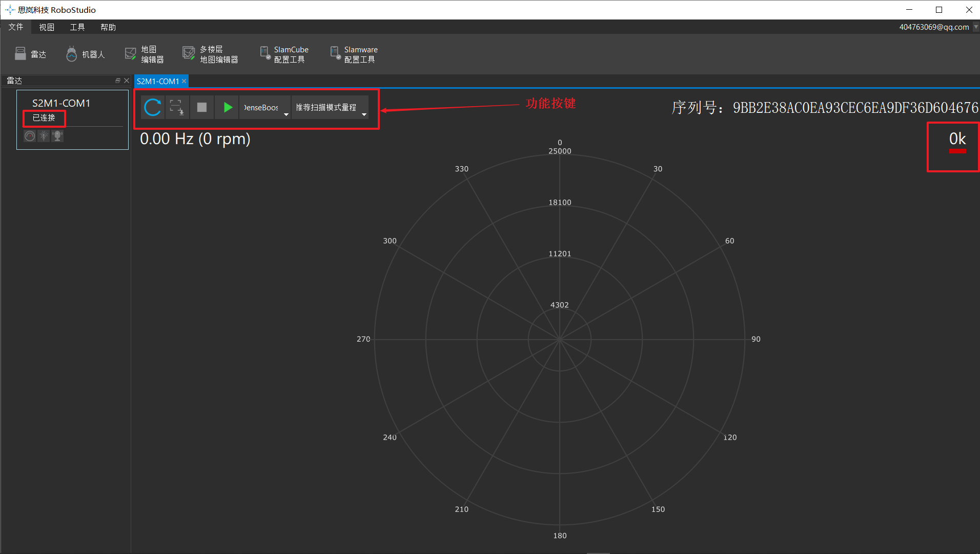Open the 地图编辑器 map editor

tap(145, 54)
